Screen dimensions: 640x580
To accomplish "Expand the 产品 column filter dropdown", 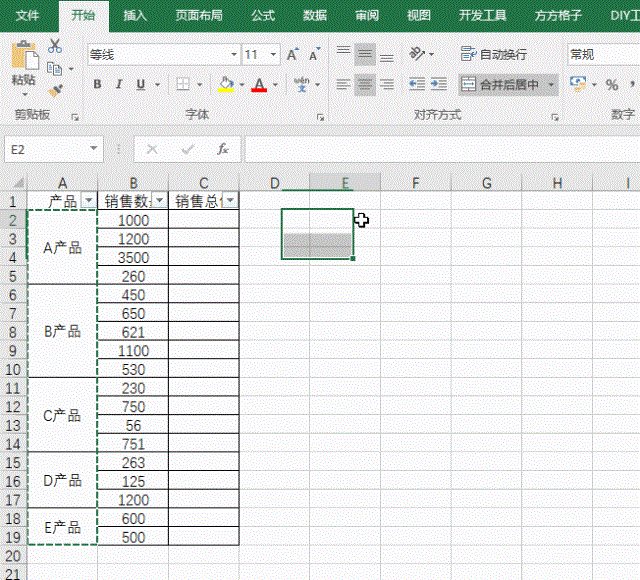I will [x=89, y=201].
